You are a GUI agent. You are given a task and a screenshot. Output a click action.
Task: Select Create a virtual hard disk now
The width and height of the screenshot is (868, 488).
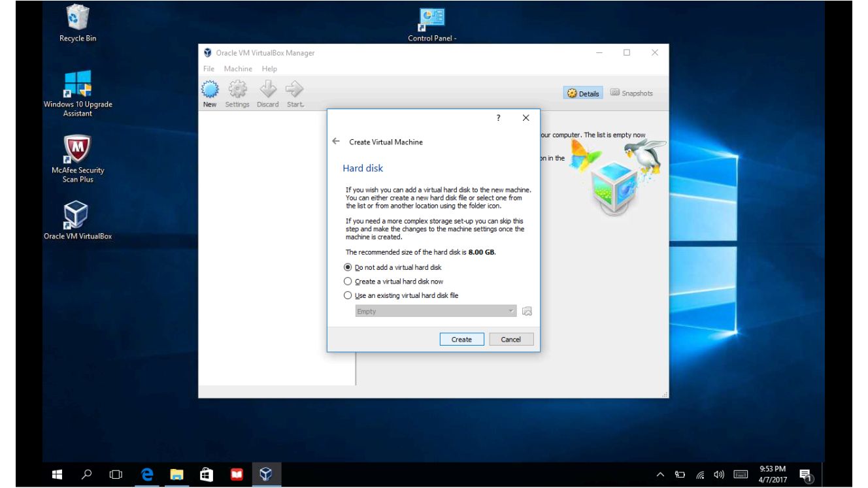click(x=348, y=281)
